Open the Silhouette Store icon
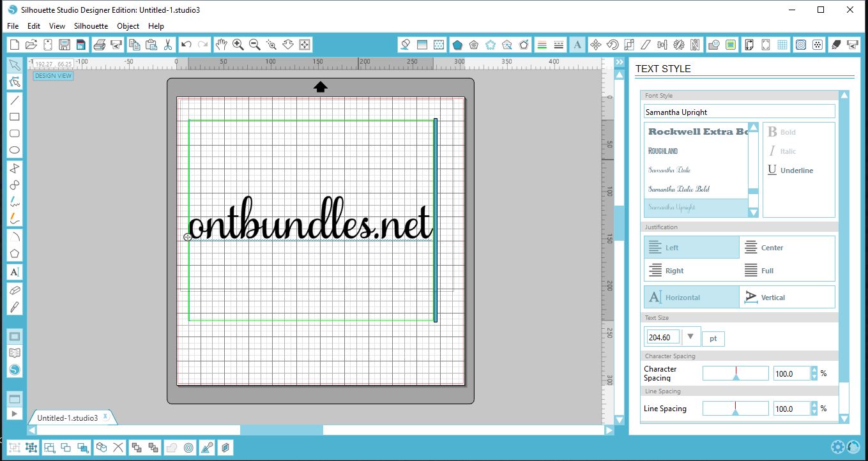The width and height of the screenshot is (868, 461). click(15, 370)
